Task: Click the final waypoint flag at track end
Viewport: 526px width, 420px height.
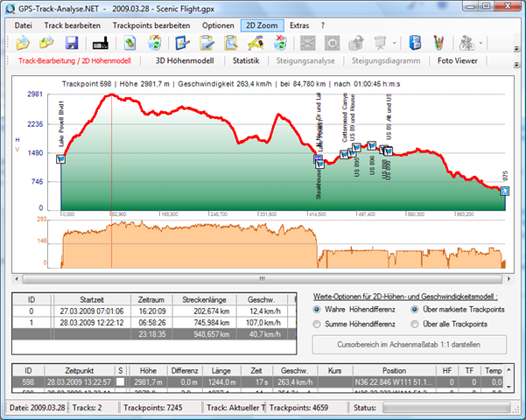Action: pyautogui.click(x=504, y=190)
